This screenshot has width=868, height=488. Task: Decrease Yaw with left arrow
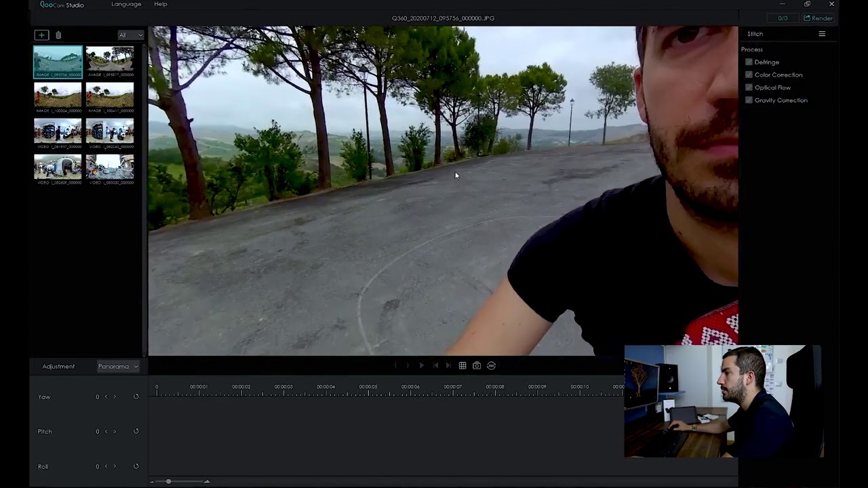tap(106, 396)
